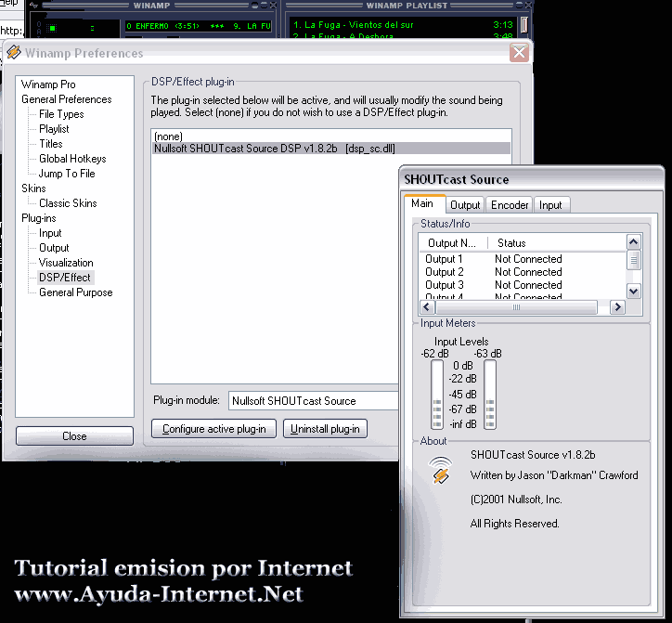The image size is (672, 623).
Task: Click Status column header
Action: coord(556,243)
